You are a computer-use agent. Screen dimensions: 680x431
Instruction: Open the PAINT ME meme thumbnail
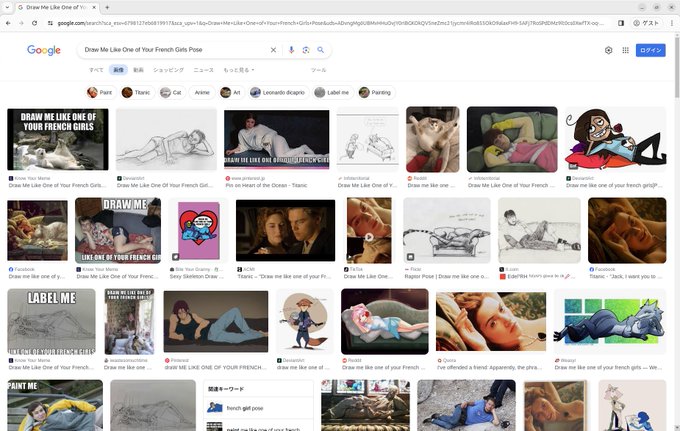coord(55,405)
